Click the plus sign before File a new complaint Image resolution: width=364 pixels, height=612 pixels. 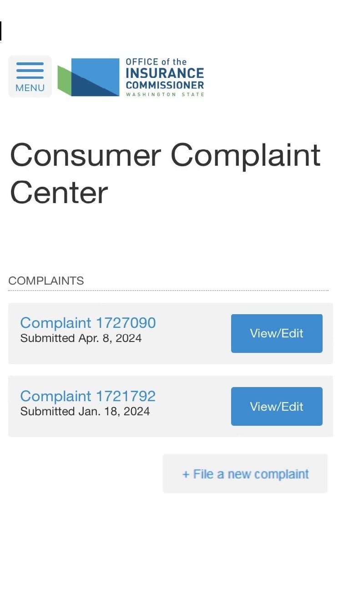tap(186, 474)
